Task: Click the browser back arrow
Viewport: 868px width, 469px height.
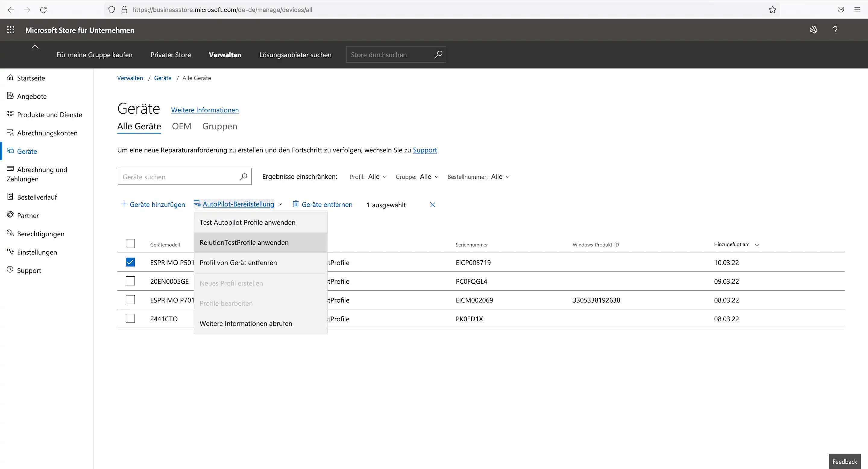Action: click(x=11, y=10)
